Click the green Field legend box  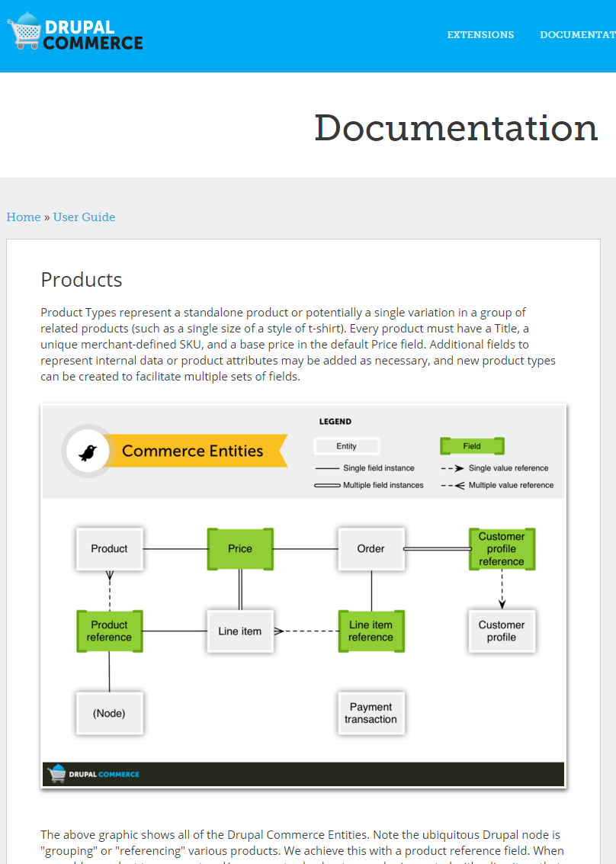[472, 446]
